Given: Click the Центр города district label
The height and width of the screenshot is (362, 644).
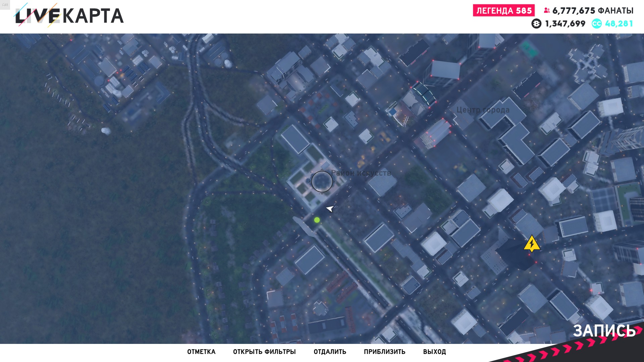Looking at the screenshot, I should tap(483, 110).
